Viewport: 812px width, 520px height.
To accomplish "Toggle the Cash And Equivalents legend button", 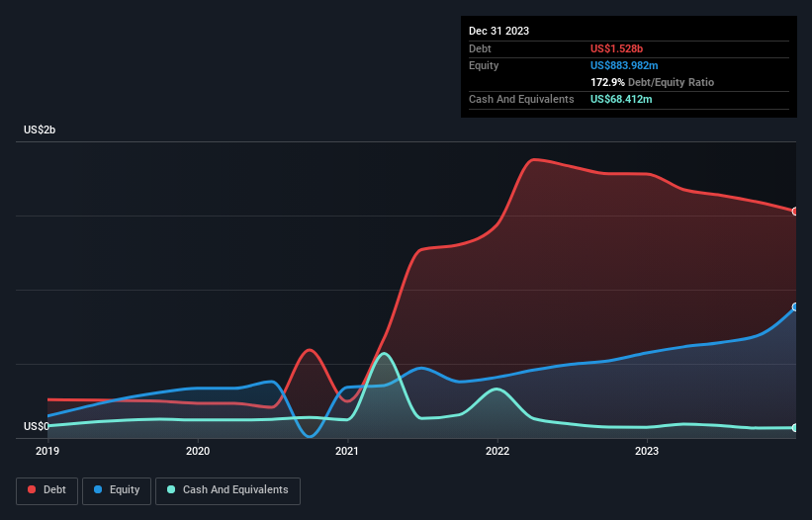I will (x=227, y=490).
